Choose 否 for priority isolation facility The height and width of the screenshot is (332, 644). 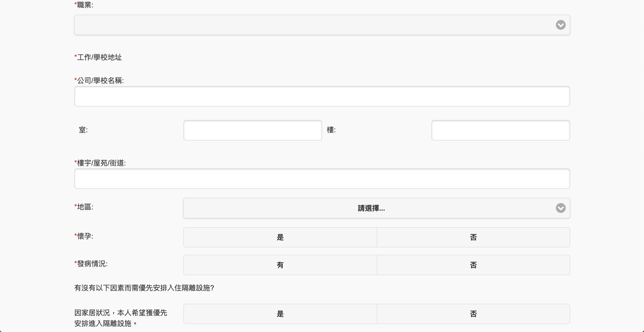pyautogui.click(x=473, y=314)
